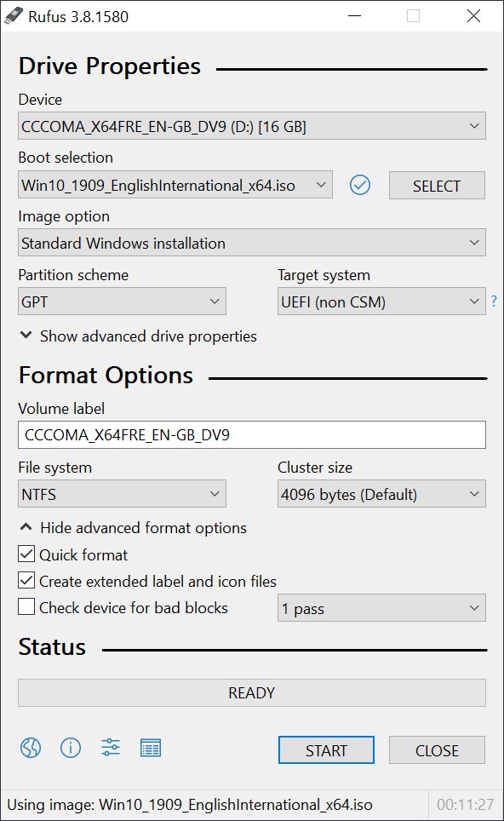Enable Check device for bad blocks
Image resolution: width=504 pixels, height=821 pixels.
pos(25,607)
